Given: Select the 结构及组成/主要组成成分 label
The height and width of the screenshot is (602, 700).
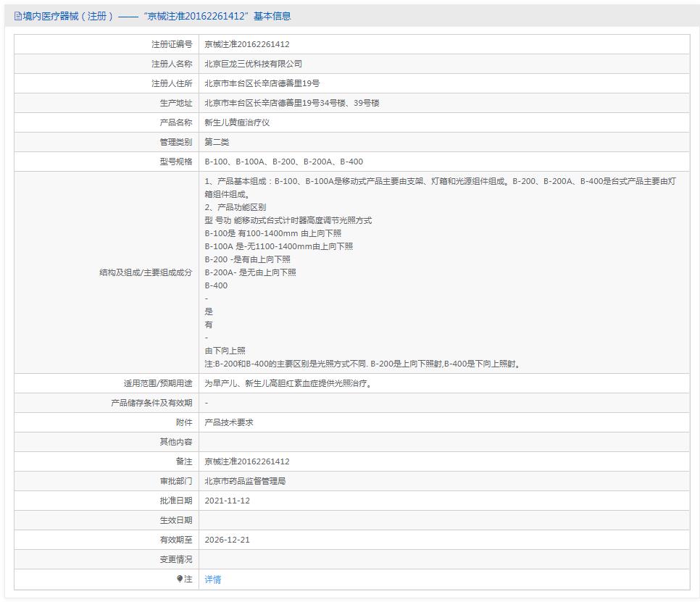Looking at the screenshot, I should (x=146, y=272).
